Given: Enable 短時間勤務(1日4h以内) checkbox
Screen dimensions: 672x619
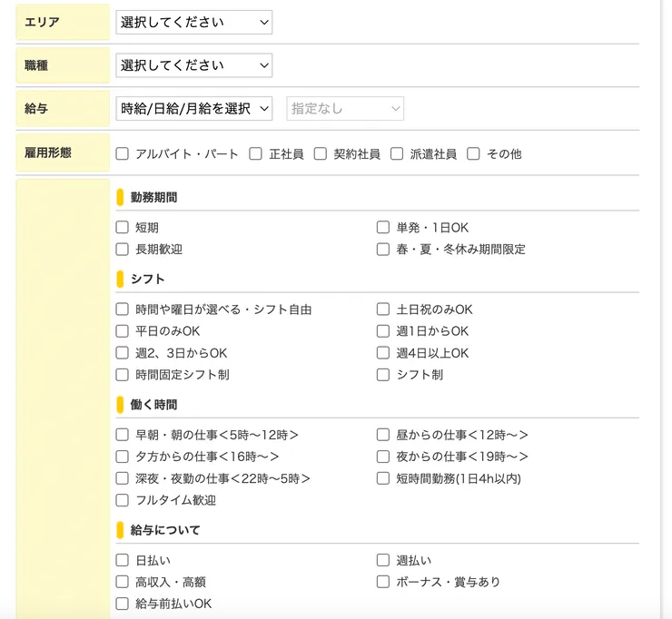Looking at the screenshot, I should [383, 478].
